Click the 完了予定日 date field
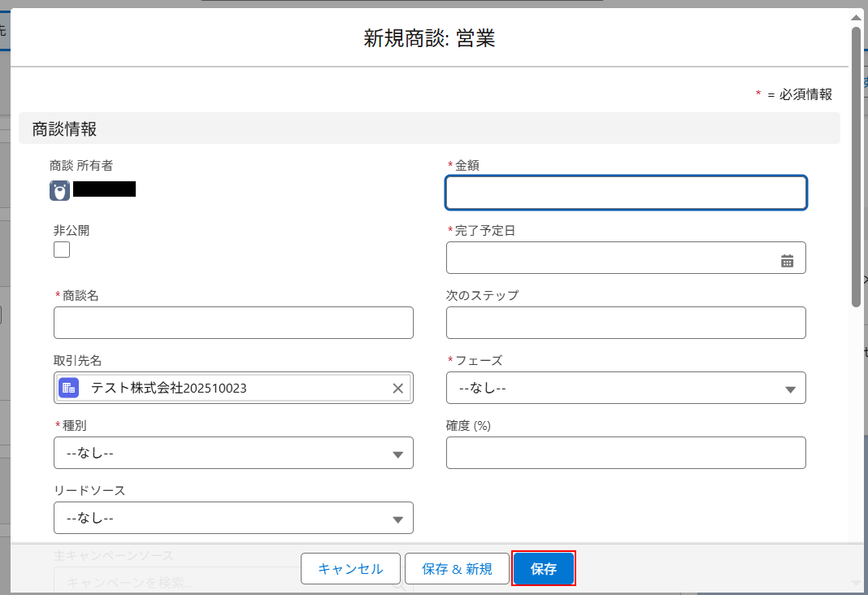This screenshot has height=595, width=868. tap(610, 258)
